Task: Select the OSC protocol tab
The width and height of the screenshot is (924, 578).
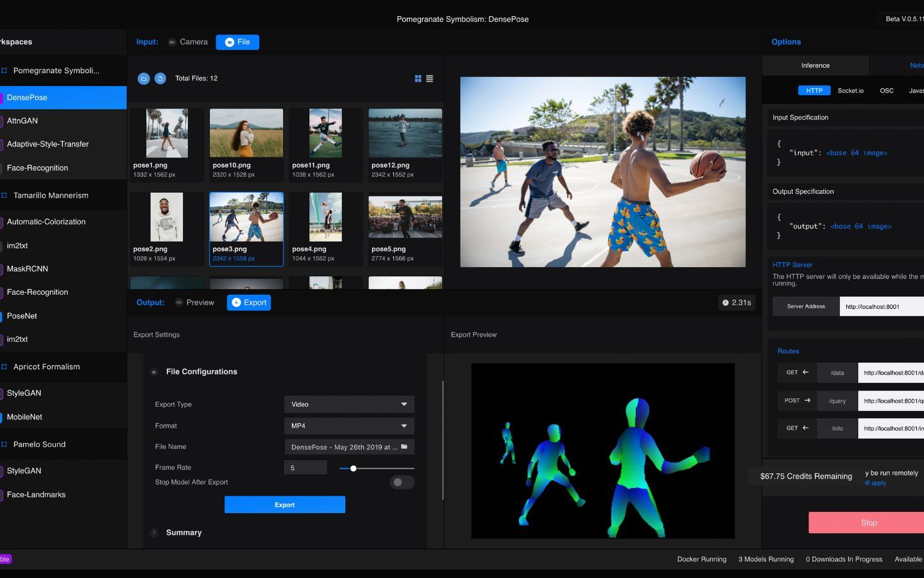Action: 886,91
